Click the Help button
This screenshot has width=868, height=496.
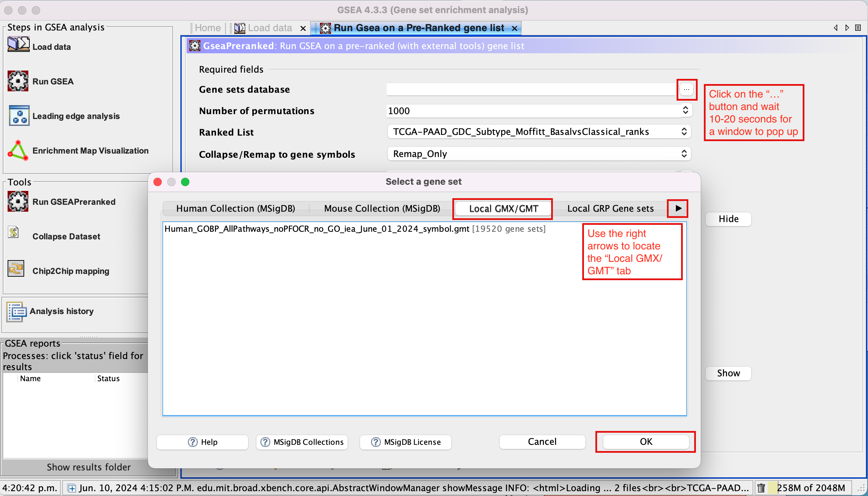[202, 442]
